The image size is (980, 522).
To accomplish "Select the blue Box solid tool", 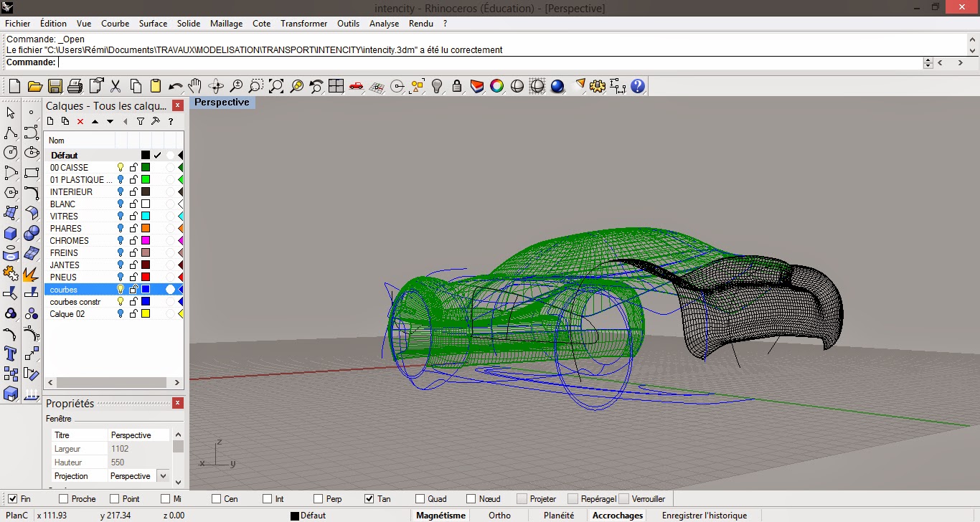I will coord(11,233).
